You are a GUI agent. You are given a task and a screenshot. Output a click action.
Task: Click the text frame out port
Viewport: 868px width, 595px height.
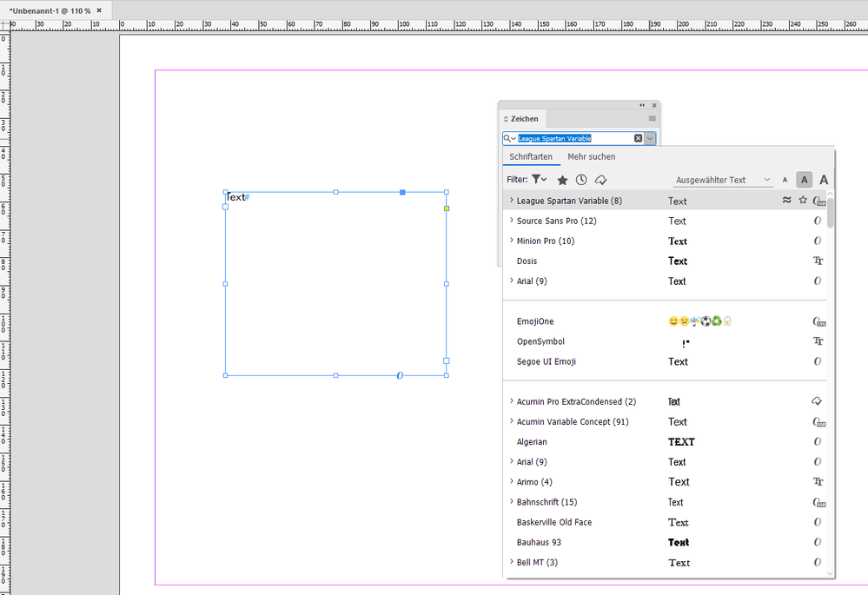[447, 360]
